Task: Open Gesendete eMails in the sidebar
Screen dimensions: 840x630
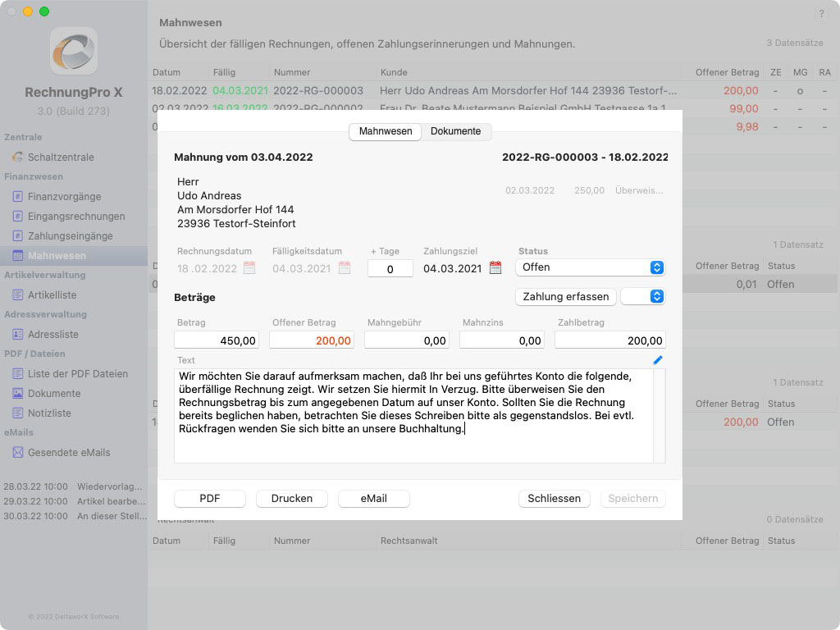Action: [68, 453]
